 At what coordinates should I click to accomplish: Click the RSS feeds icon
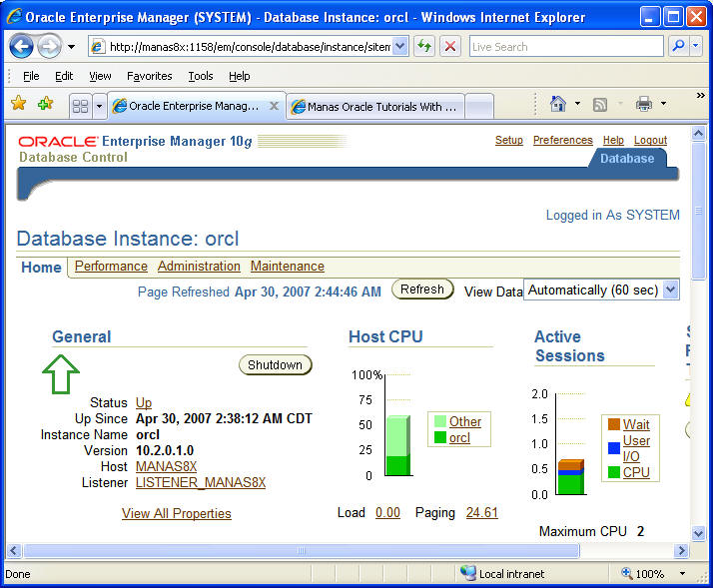600,105
